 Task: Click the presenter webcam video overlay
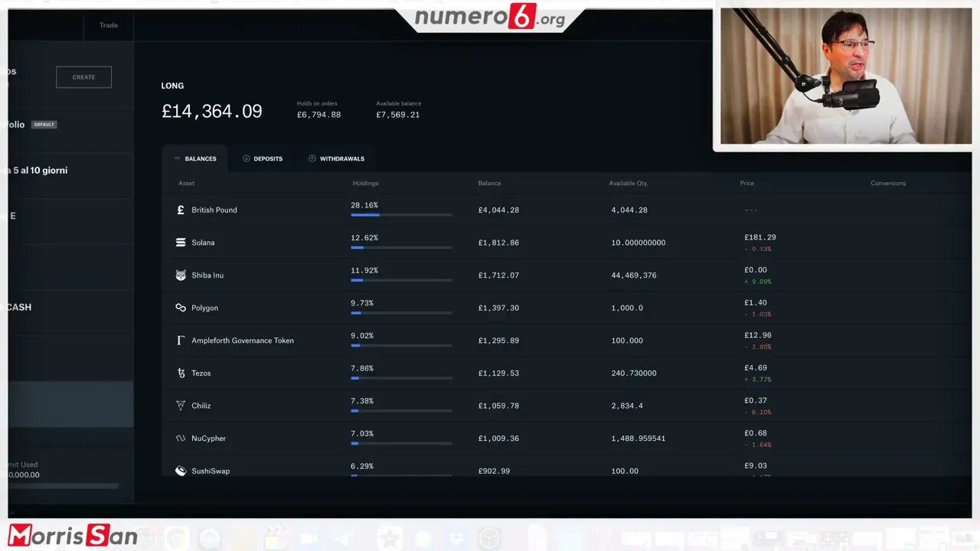[x=845, y=76]
